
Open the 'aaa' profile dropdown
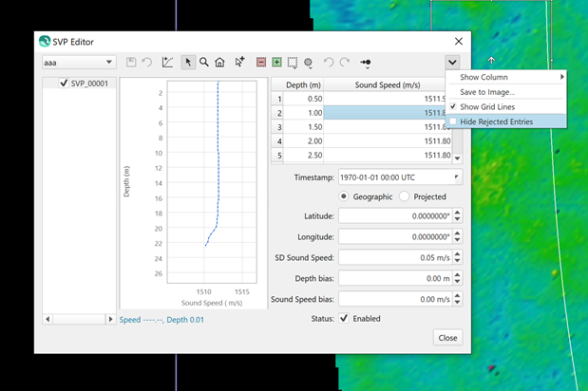(78, 63)
